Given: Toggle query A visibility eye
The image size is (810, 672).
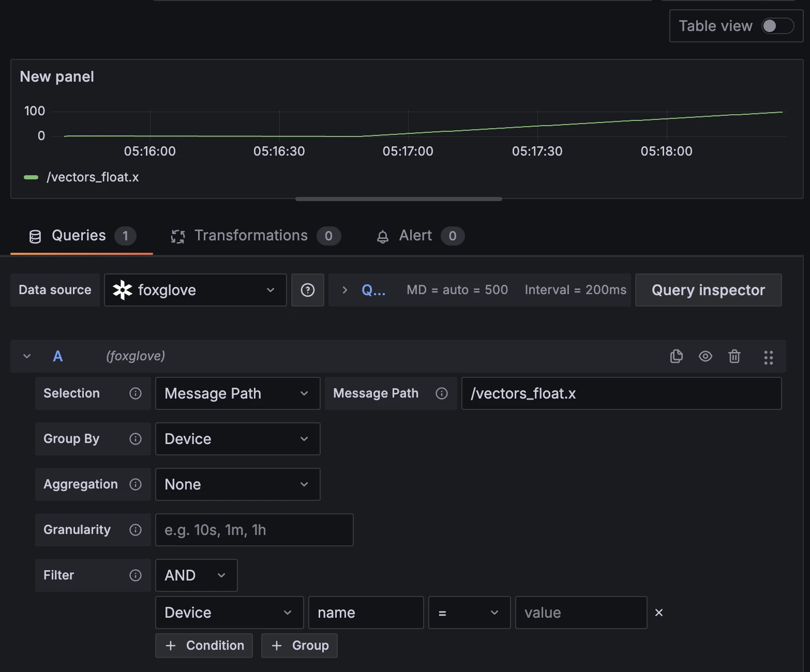Looking at the screenshot, I should coord(706,356).
